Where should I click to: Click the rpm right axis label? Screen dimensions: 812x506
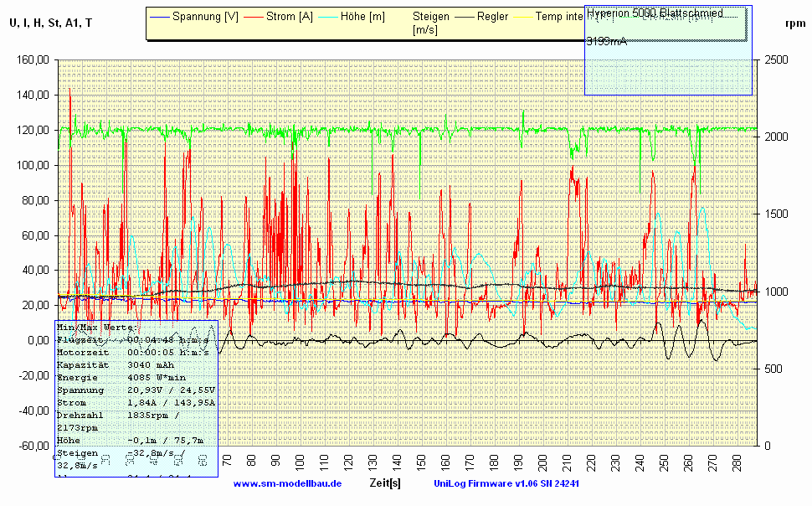pos(795,23)
